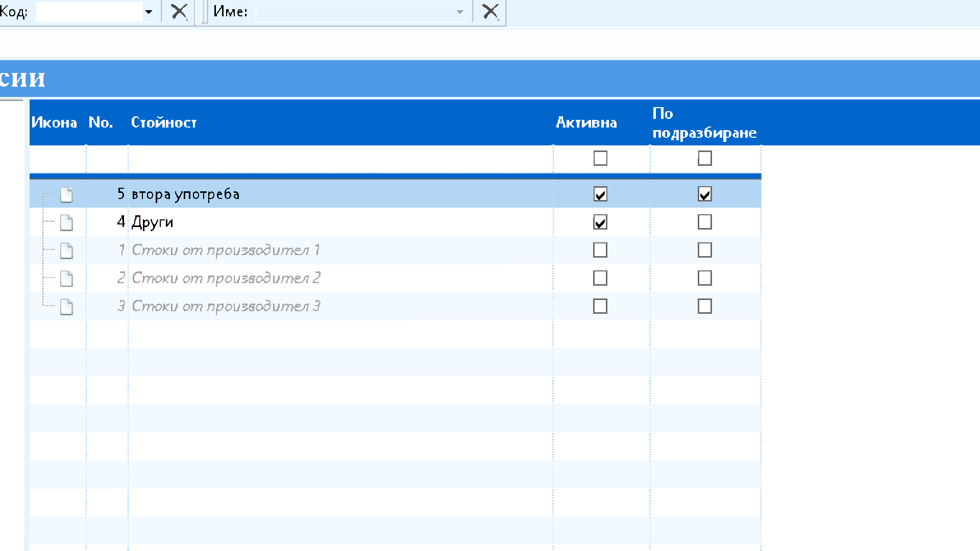Viewport: 980px width, 551px height.
Task: Uncheck По подразбиране for 'втора употреба'
Action: click(704, 194)
